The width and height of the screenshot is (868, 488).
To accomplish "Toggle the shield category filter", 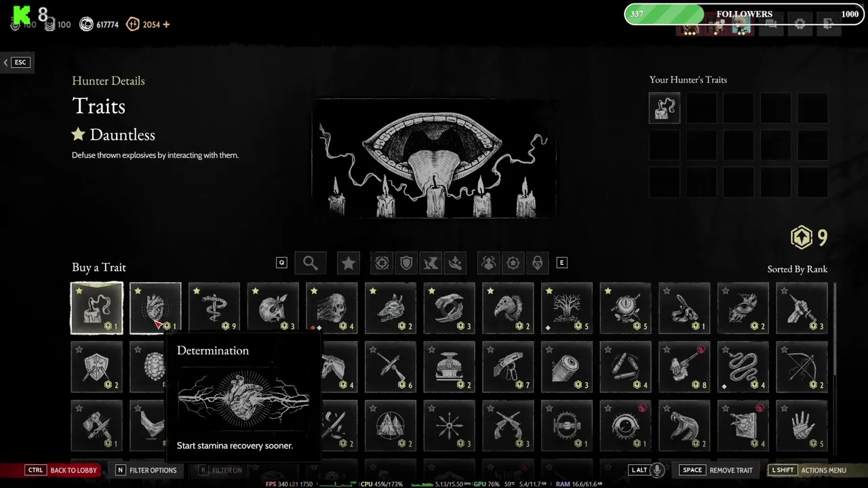I will point(407,263).
